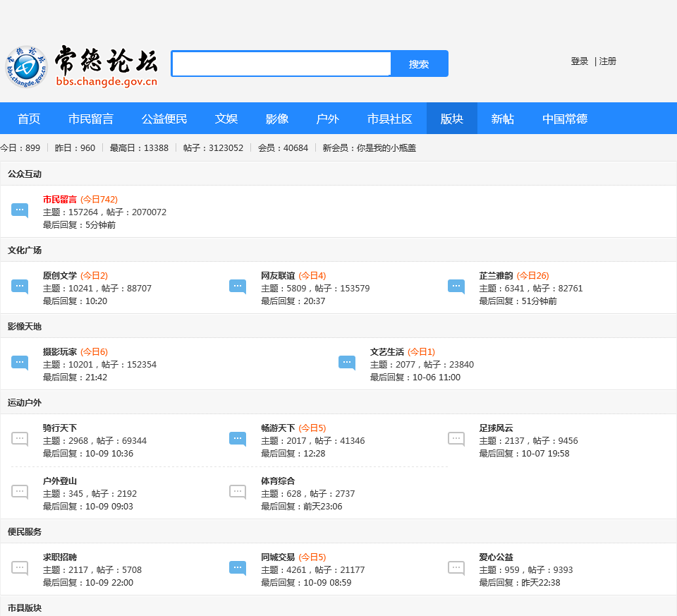Click the 常德论坛 globe logo icon
Screen dimensions: 677x616
(27, 66)
